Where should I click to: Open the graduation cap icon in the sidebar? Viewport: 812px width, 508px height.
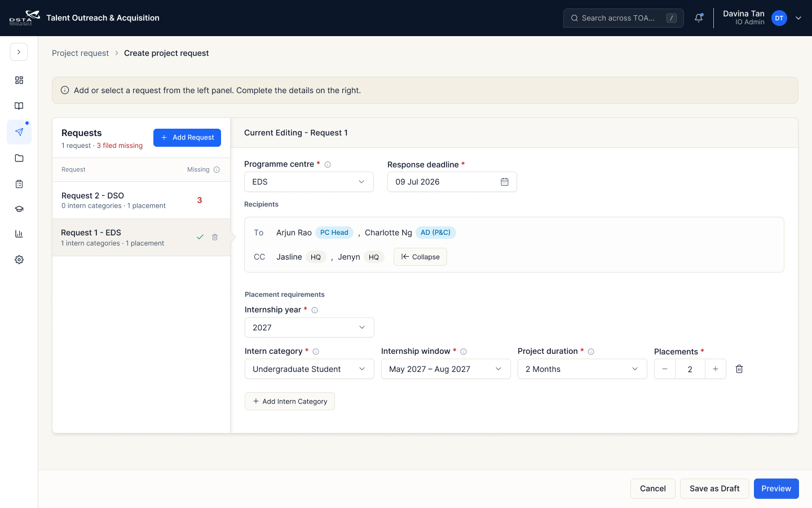pos(19,209)
